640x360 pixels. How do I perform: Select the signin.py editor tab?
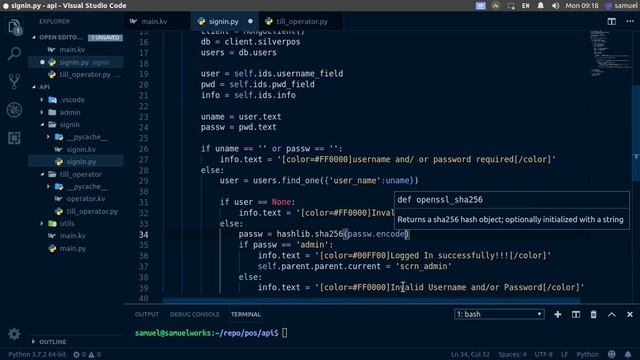click(223, 21)
